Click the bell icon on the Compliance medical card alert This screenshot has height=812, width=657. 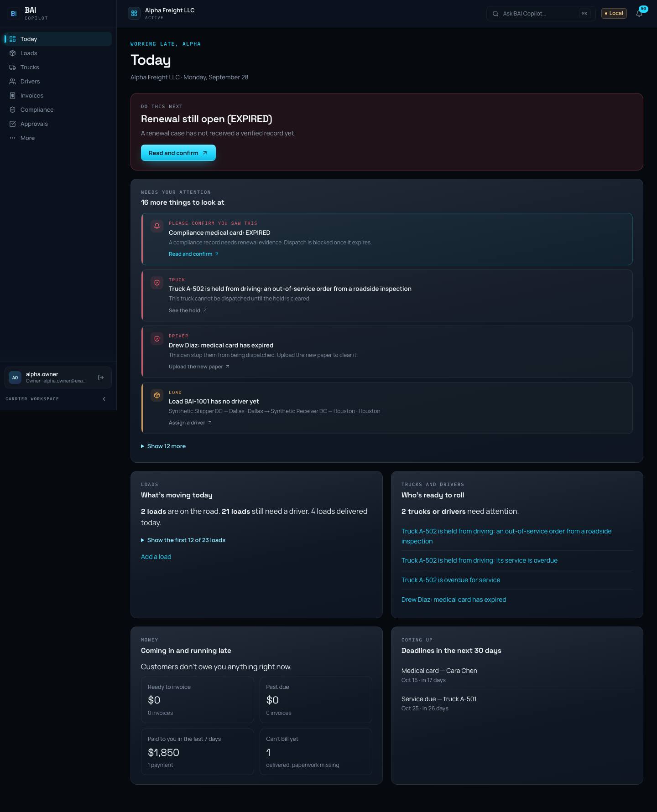[x=157, y=226]
